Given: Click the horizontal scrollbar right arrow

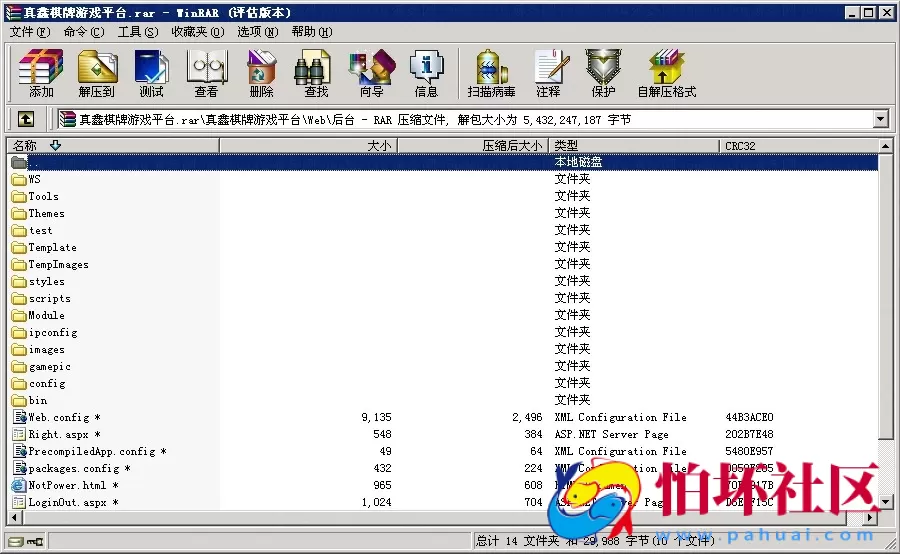Looking at the screenshot, I should 871,517.
